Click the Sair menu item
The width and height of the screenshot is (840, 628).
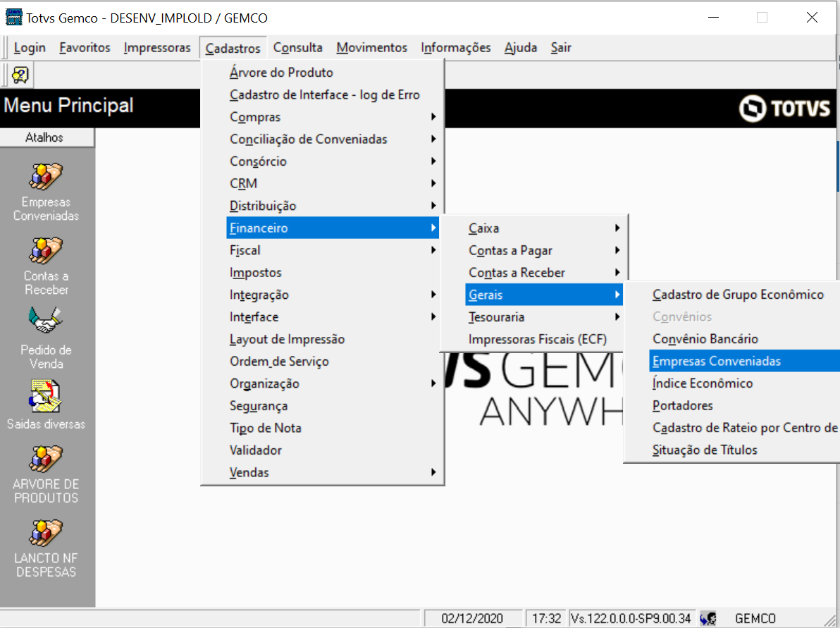561,48
